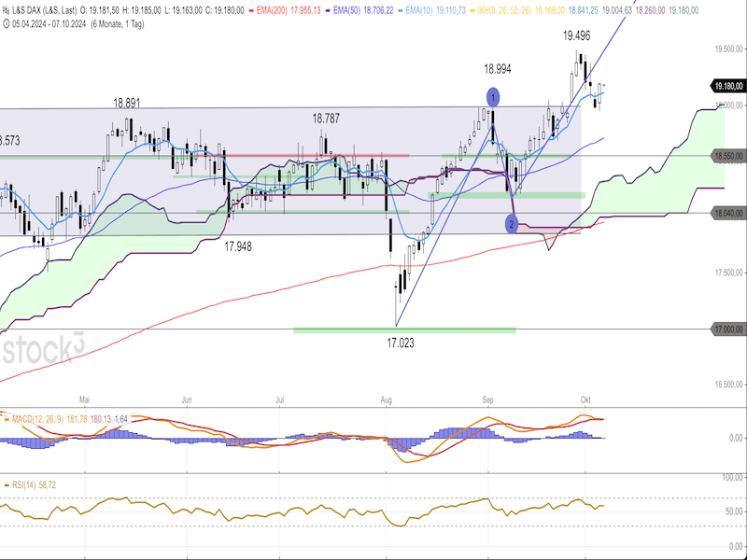This screenshot has width=747, height=560.
Task: Click the current price tag 19.180,00 on axis
Action: coord(727,86)
